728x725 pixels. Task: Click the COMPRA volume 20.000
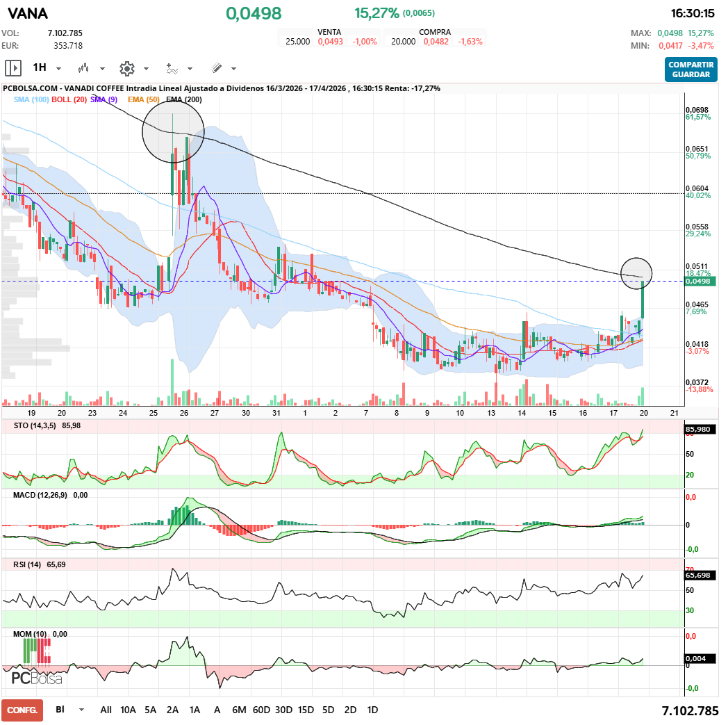(x=403, y=41)
